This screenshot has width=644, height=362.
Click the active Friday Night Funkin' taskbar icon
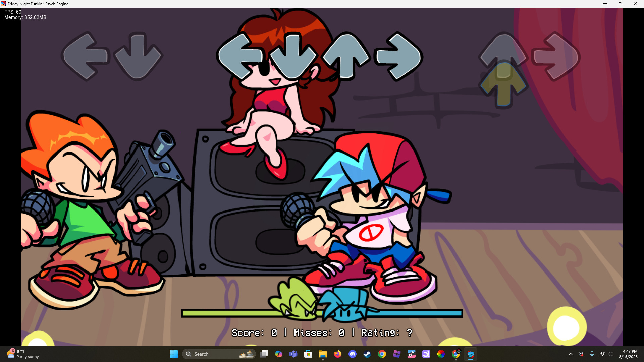click(471, 354)
